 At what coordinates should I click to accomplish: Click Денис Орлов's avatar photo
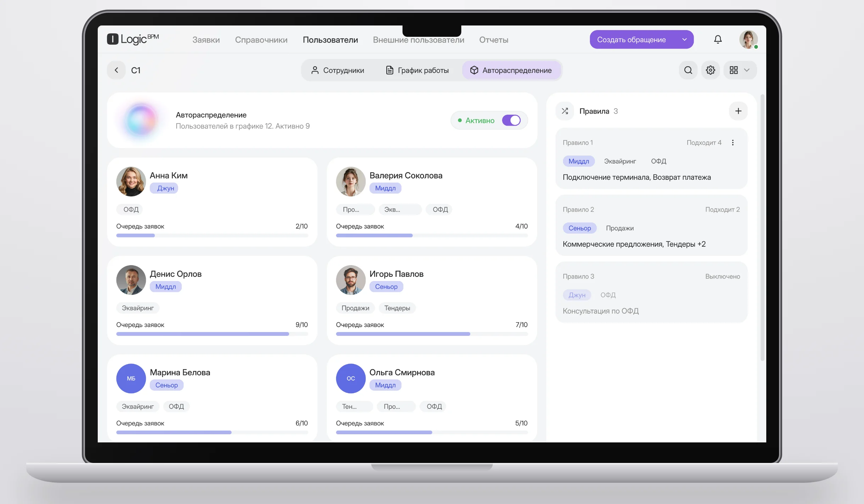point(131,280)
